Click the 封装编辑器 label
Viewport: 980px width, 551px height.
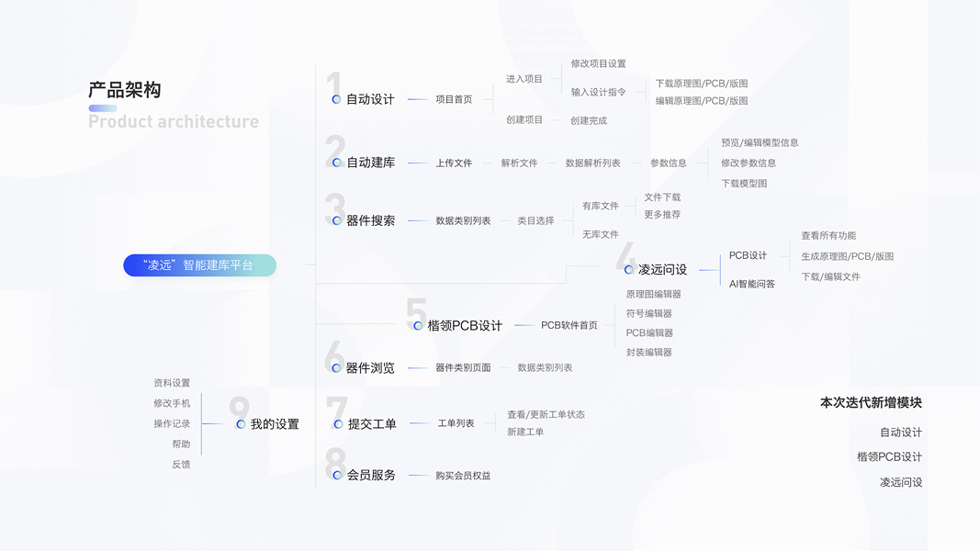coord(648,353)
